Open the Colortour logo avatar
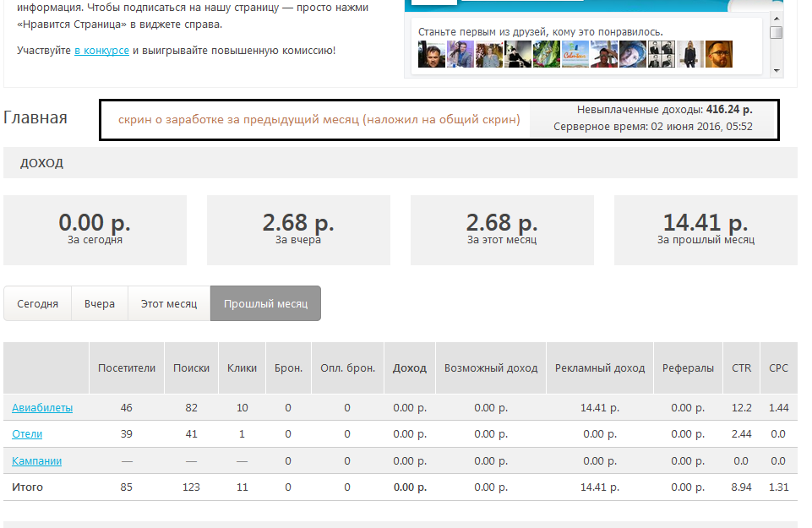812x528 pixels. coord(575,54)
